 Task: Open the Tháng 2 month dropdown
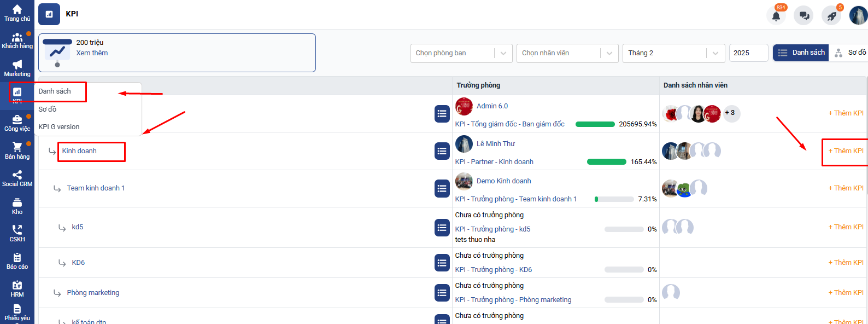pyautogui.click(x=673, y=53)
